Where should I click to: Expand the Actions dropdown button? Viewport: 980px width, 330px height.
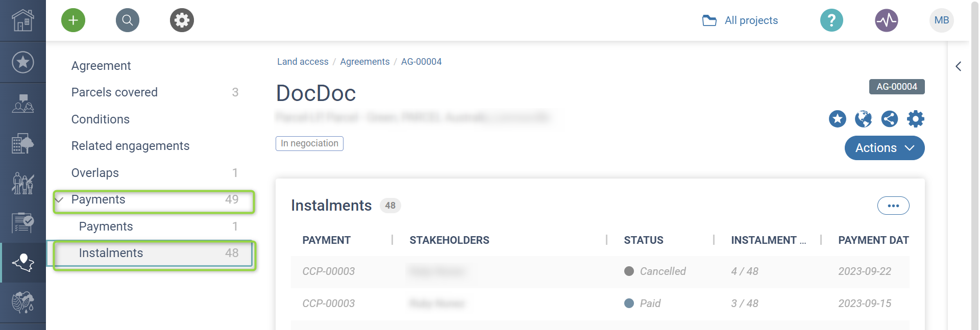(884, 148)
